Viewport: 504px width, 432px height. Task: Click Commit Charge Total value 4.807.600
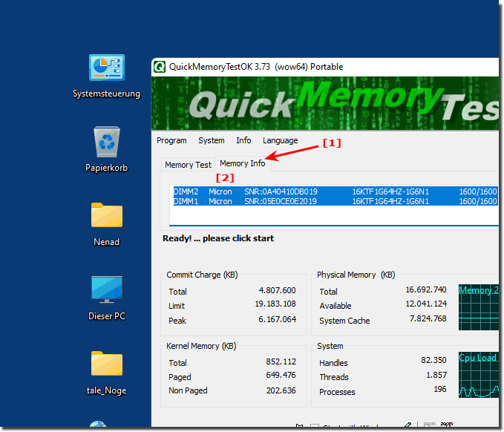click(277, 290)
